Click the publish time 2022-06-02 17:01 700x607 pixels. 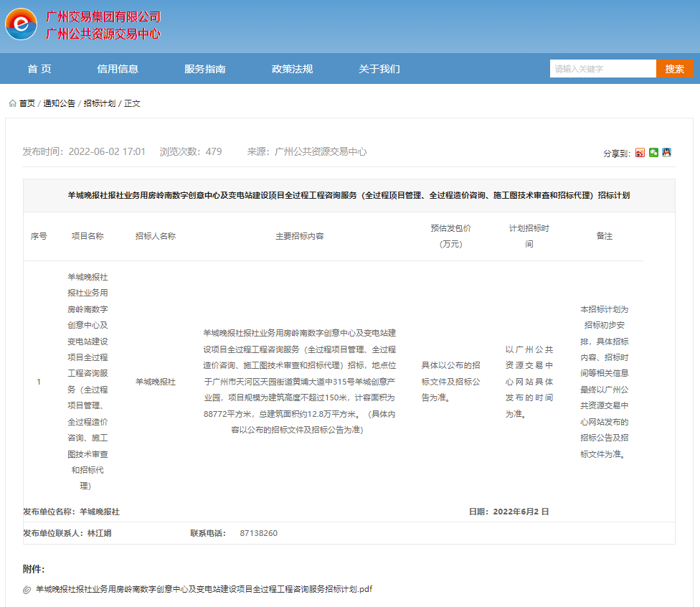pyautogui.click(x=84, y=151)
